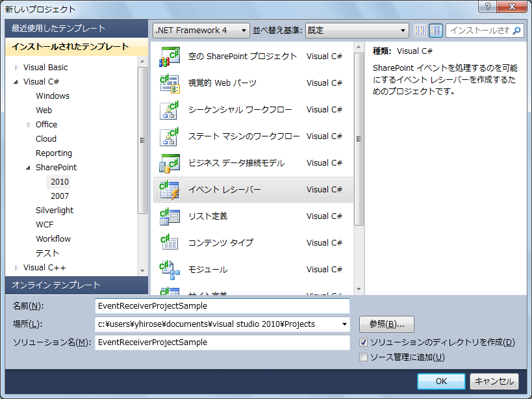532x399 pixels.
Task: Toggle 'ソリューションのディレクトリを作成' checkbox
Action: (363, 342)
